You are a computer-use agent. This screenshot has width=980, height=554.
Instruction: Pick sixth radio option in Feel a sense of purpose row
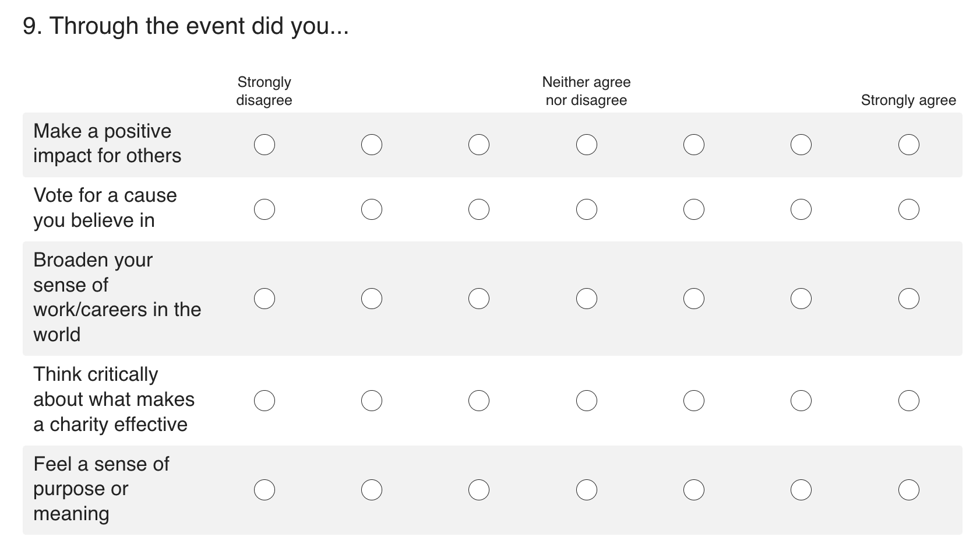point(801,490)
